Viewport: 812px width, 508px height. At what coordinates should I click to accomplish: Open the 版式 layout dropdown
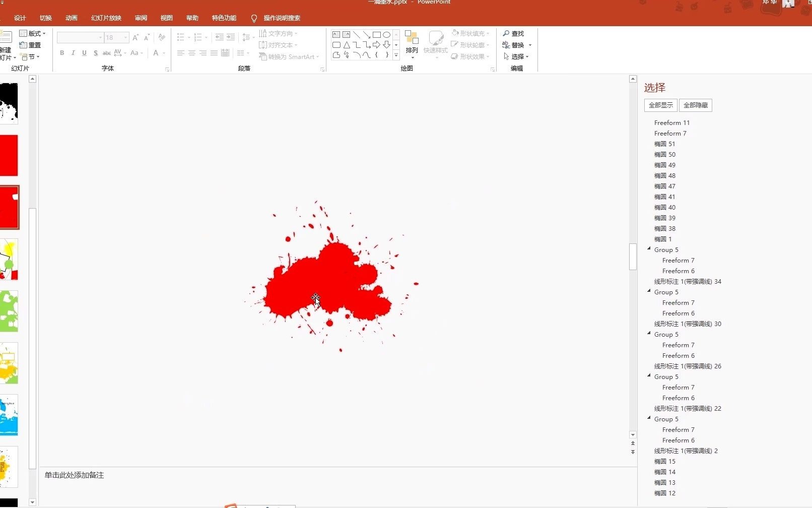[33, 33]
